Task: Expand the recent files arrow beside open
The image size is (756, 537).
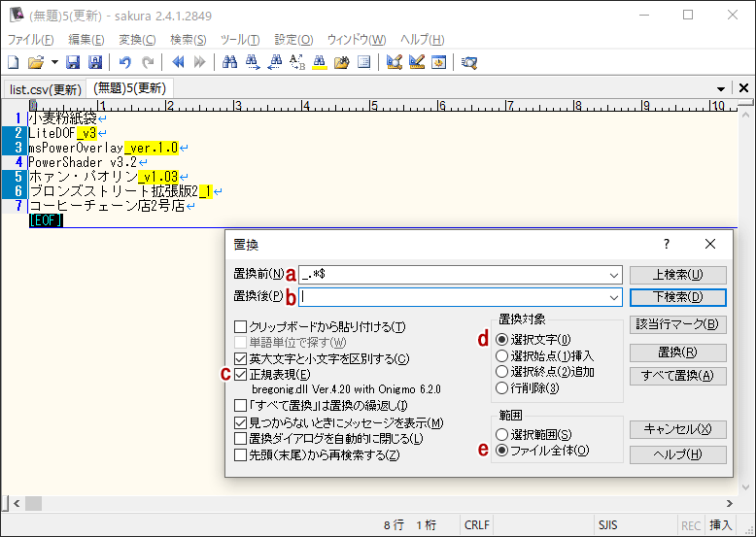Action: tap(54, 62)
